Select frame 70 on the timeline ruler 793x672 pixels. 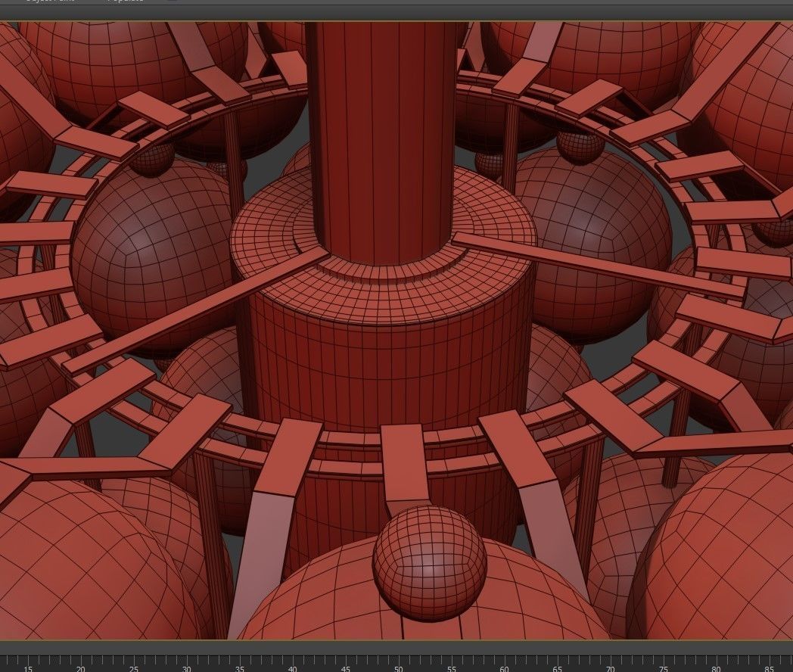610,668
